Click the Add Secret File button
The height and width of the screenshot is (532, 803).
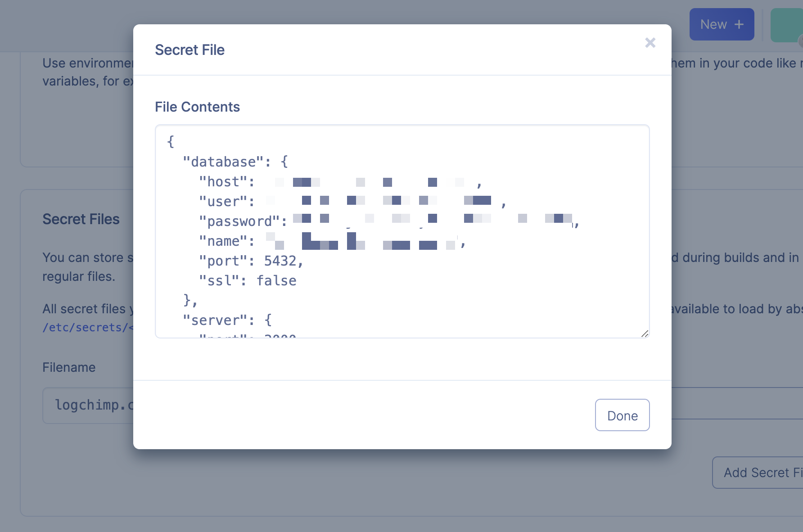761,472
